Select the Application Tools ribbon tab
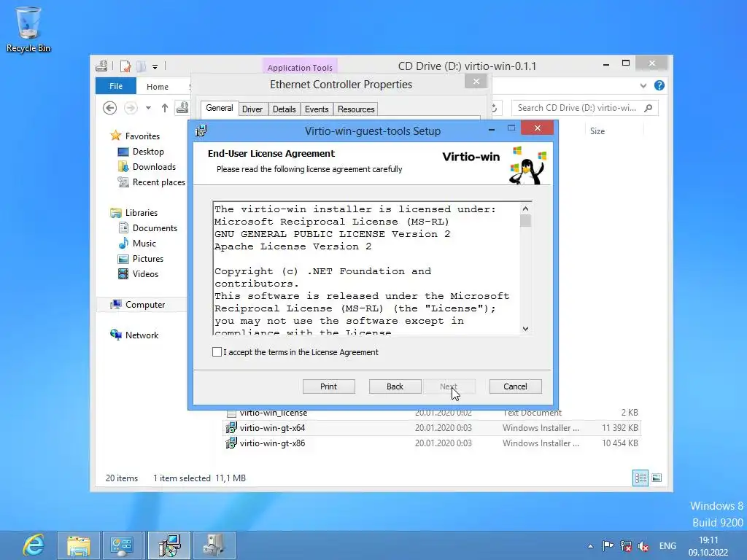Image resolution: width=747 pixels, height=560 pixels. tap(300, 68)
